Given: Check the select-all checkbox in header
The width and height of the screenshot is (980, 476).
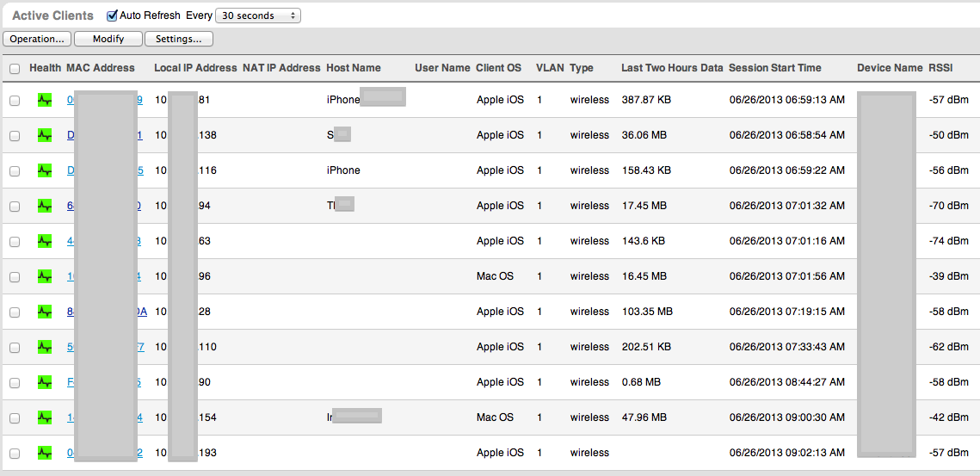Looking at the screenshot, I should pos(15,69).
